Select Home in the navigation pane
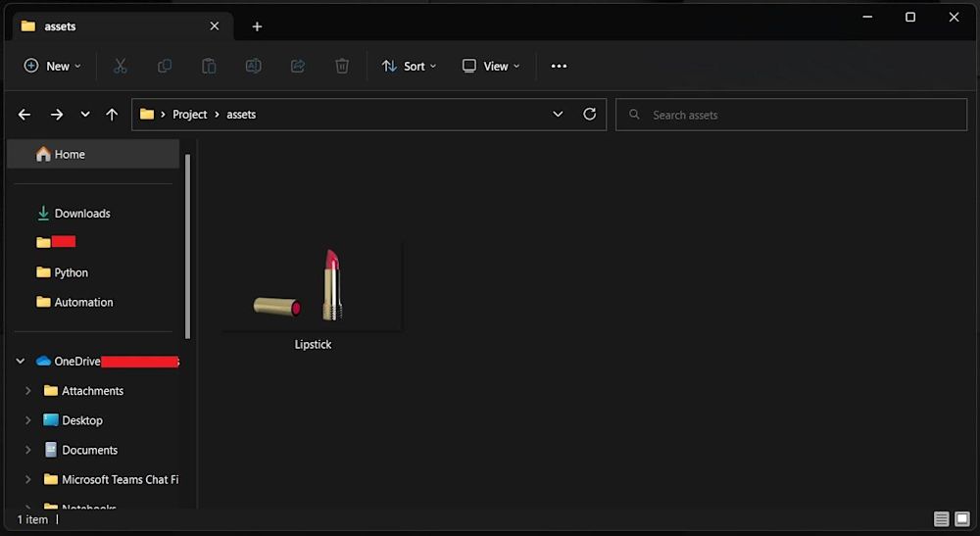980x536 pixels. [x=93, y=154]
